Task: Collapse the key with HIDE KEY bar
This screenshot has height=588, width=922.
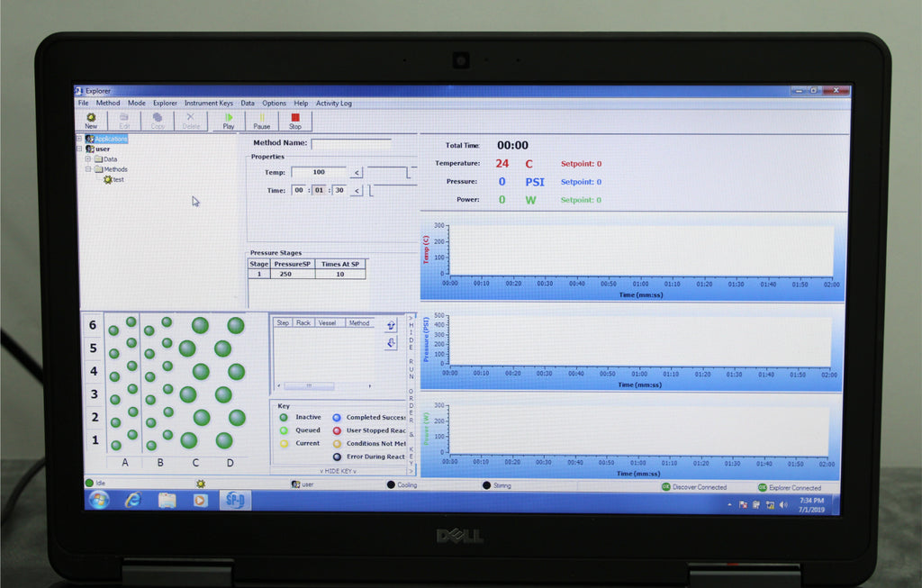Action: 339,471
